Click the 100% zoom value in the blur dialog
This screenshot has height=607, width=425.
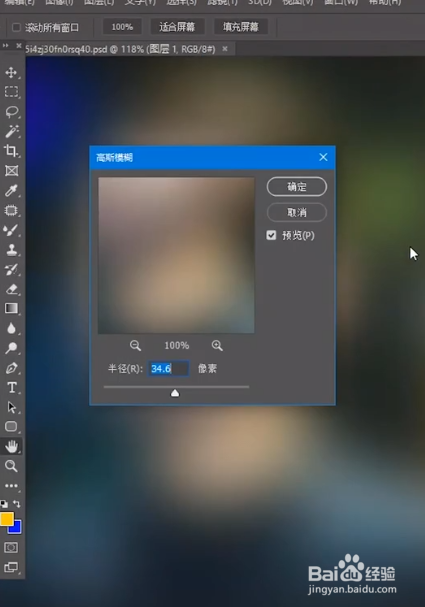click(177, 345)
